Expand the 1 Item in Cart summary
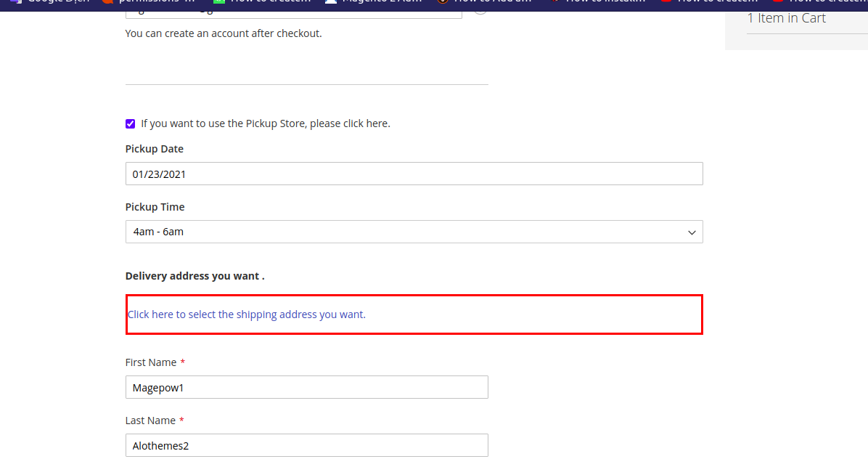The height and width of the screenshot is (459, 868). pos(787,18)
